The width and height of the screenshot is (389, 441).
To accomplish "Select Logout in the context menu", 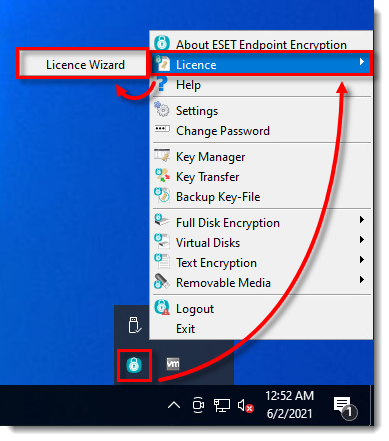I will [261, 309].
